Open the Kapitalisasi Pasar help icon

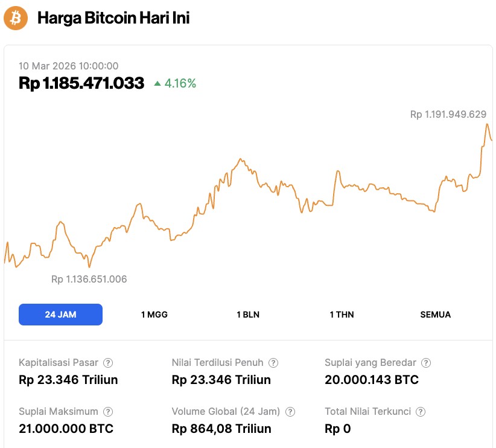pos(107,363)
